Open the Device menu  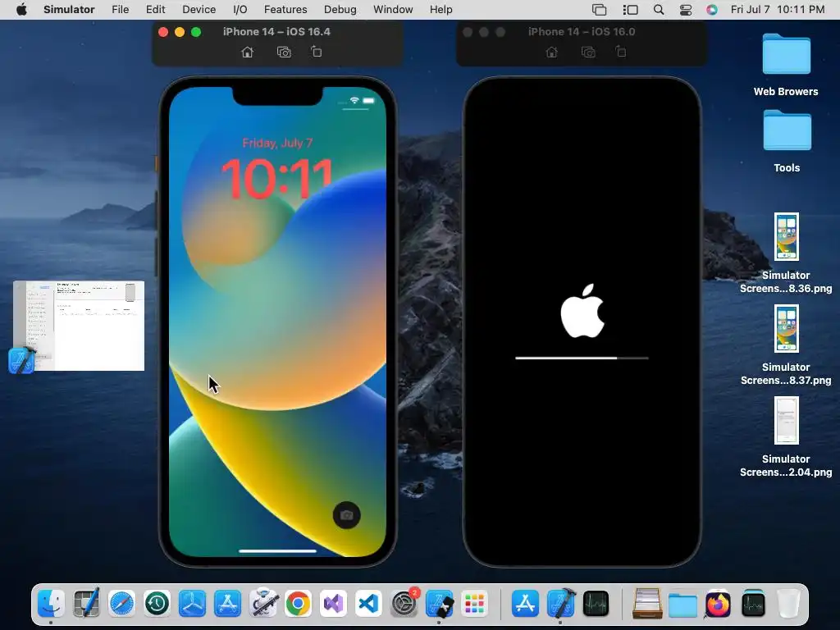pyautogui.click(x=199, y=10)
